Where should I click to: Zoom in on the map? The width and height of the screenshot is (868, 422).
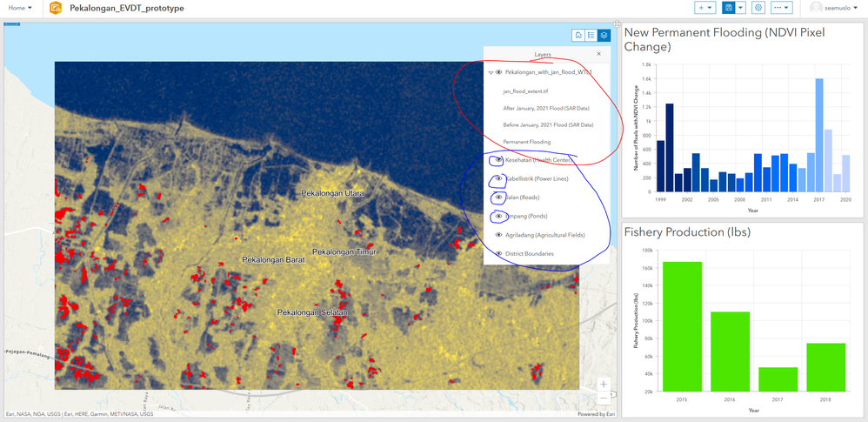pyautogui.click(x=604, y=385)
